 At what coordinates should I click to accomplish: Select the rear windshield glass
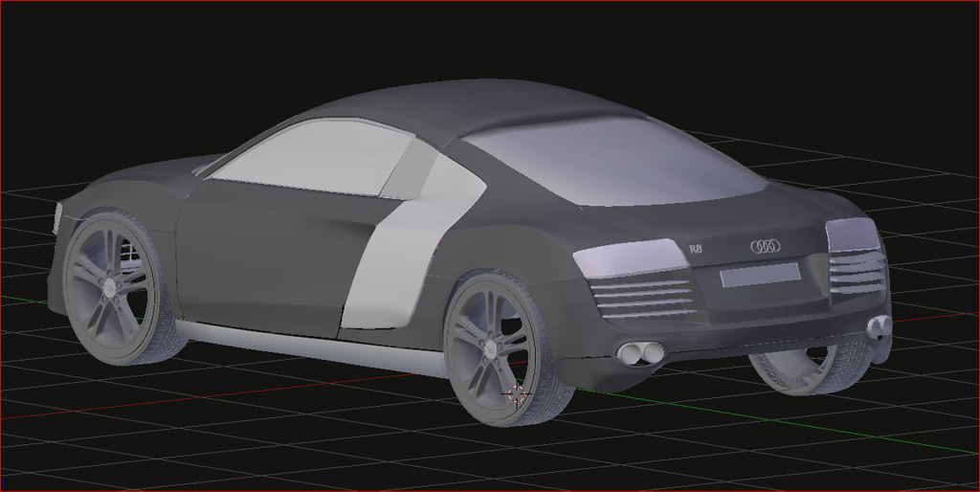point(615,162)
